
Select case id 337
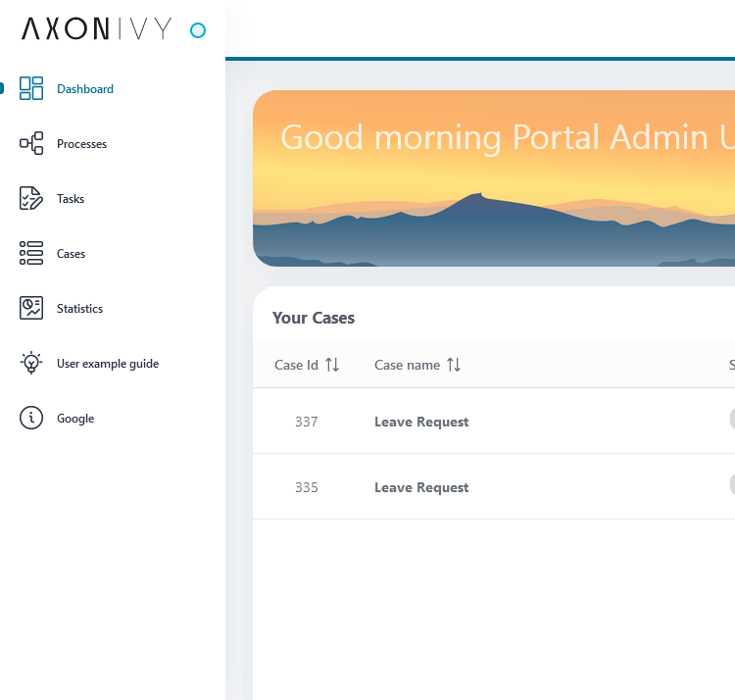point(307,422)
